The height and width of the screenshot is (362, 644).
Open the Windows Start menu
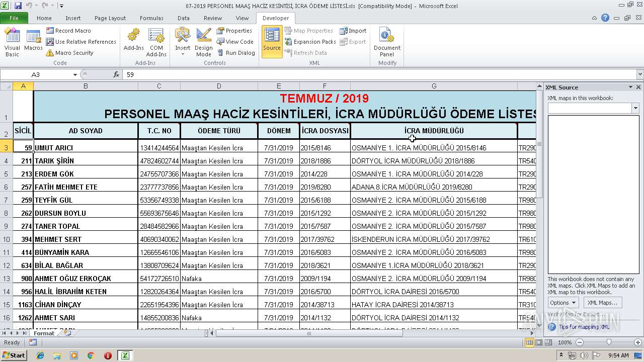[x=14, y=355]
